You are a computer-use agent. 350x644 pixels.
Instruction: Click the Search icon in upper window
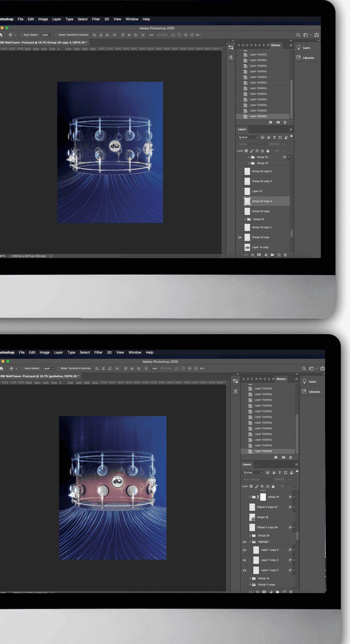(298, 35)
